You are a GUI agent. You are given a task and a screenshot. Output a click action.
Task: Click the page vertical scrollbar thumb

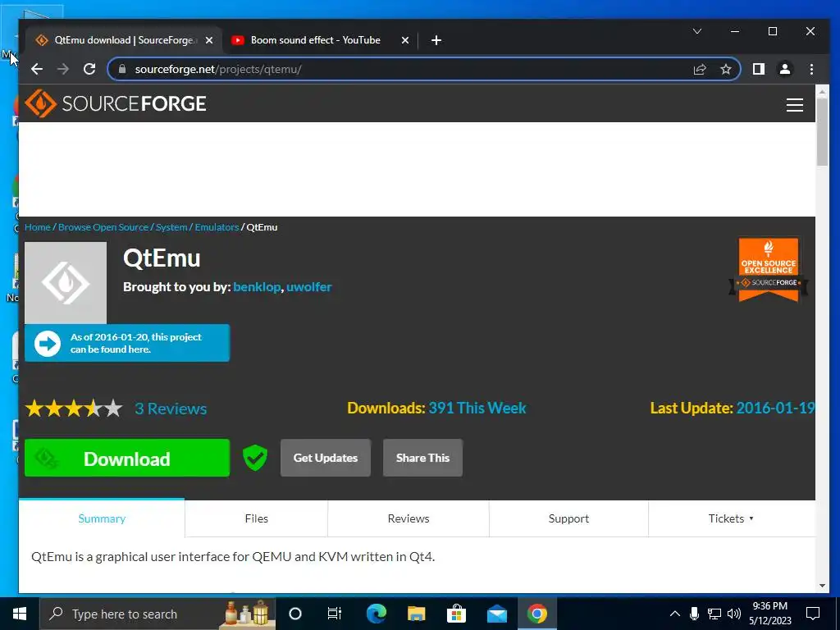pos(822,131)
